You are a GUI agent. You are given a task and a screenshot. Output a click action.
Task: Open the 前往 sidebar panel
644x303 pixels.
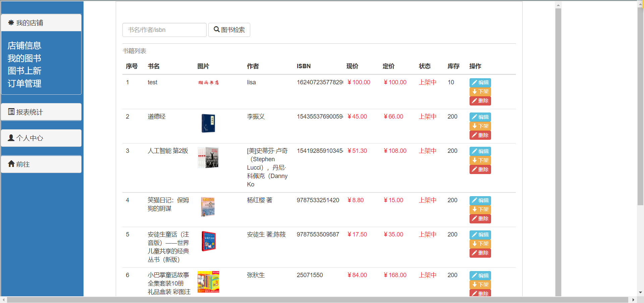click(x=41, y=164)
